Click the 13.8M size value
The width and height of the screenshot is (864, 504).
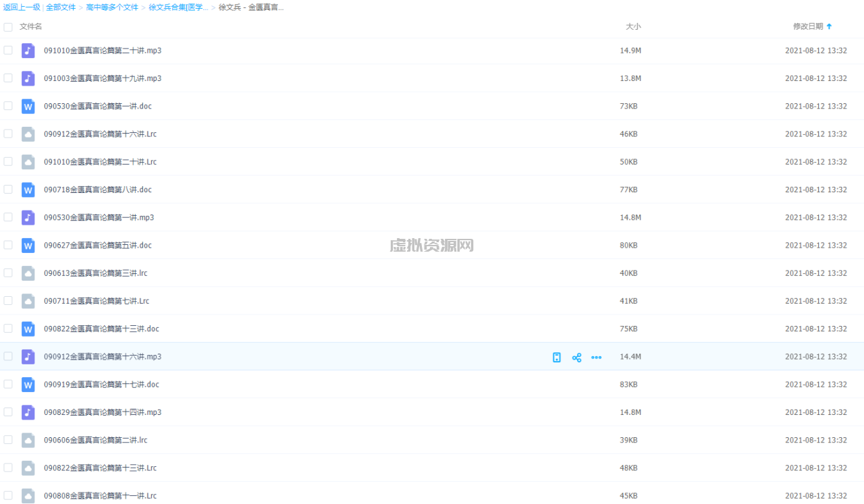tap(630, 78)
